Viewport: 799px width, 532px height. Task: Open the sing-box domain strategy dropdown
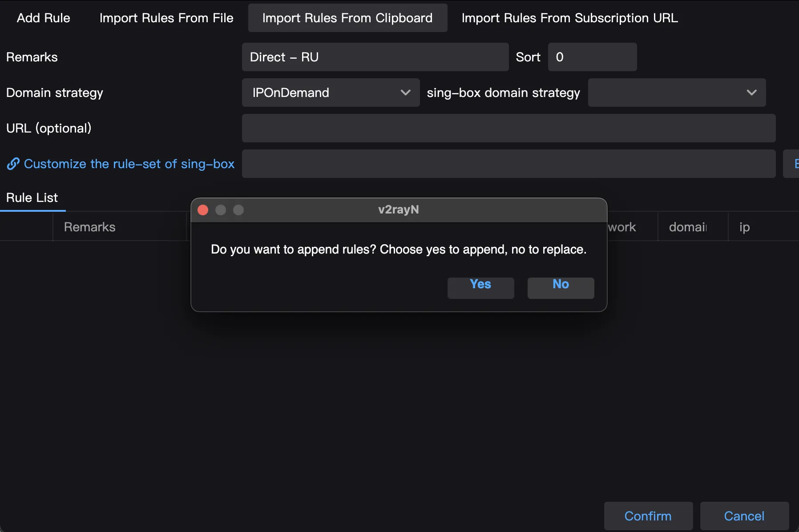pos(676,93)
